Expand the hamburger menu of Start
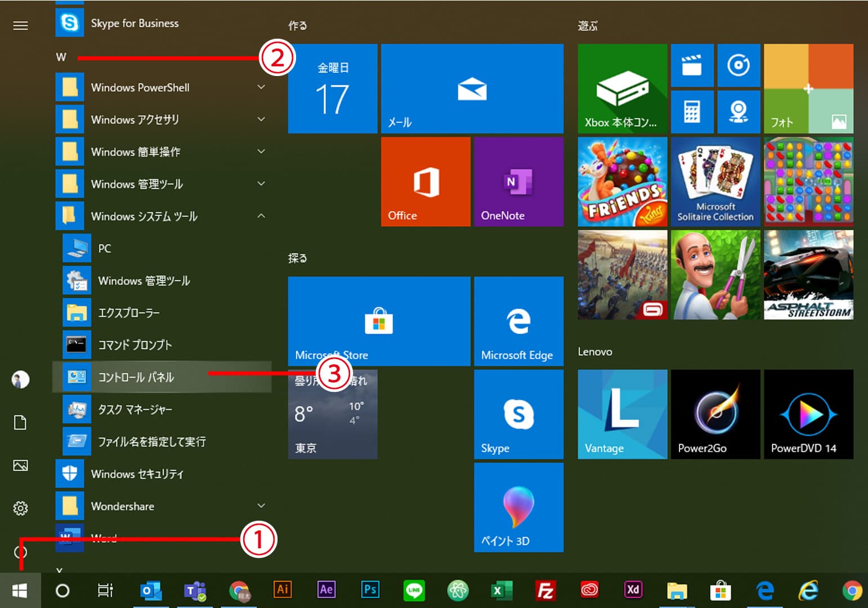This screenshot has width=868, height=608. (20, 25)
